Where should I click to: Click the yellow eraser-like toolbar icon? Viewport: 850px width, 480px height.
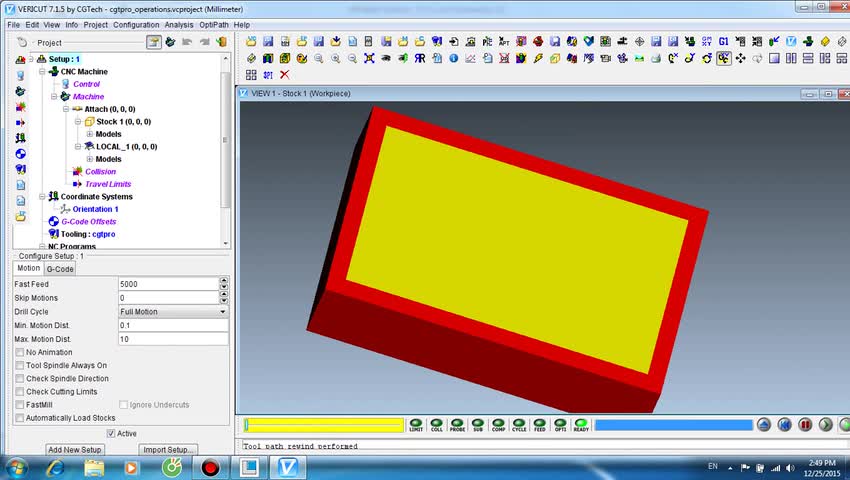[x=825, y=41]
